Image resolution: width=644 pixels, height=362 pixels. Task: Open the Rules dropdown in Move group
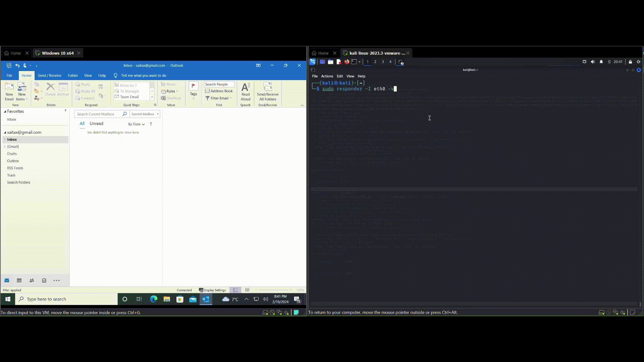pos(170,91)
